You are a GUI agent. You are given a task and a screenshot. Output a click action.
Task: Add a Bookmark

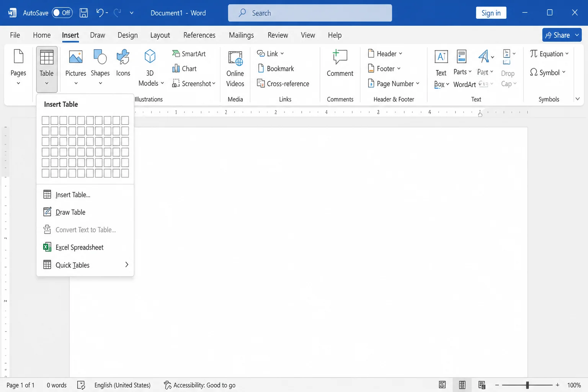coord(276,69)
